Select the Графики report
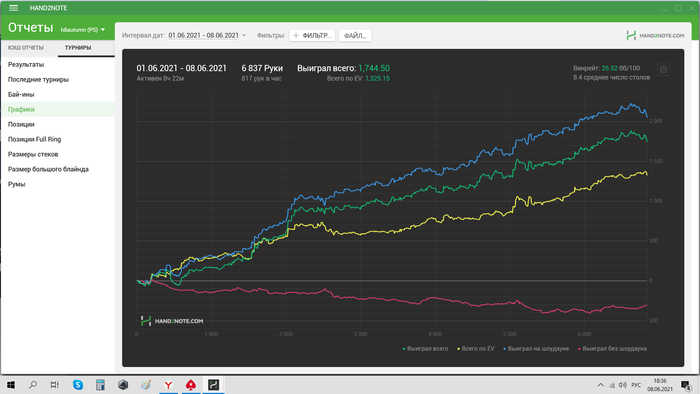700x394 pixels. (58, 109)
